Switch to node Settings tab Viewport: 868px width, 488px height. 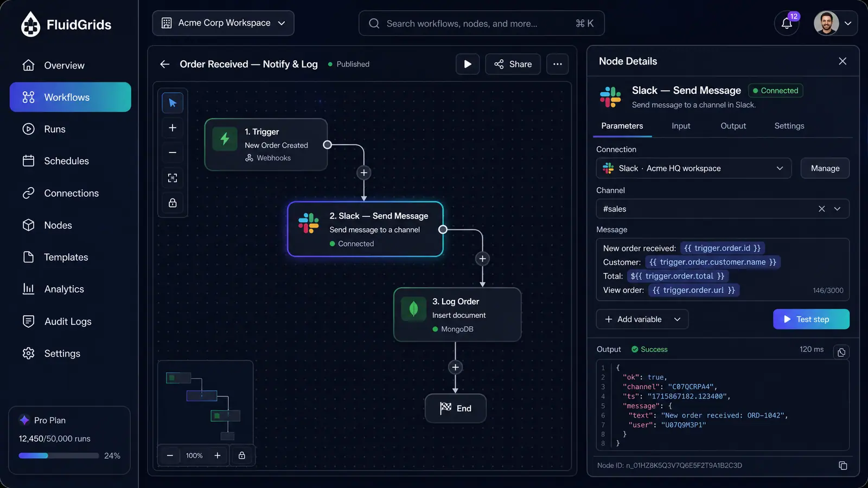coord(789,126)
